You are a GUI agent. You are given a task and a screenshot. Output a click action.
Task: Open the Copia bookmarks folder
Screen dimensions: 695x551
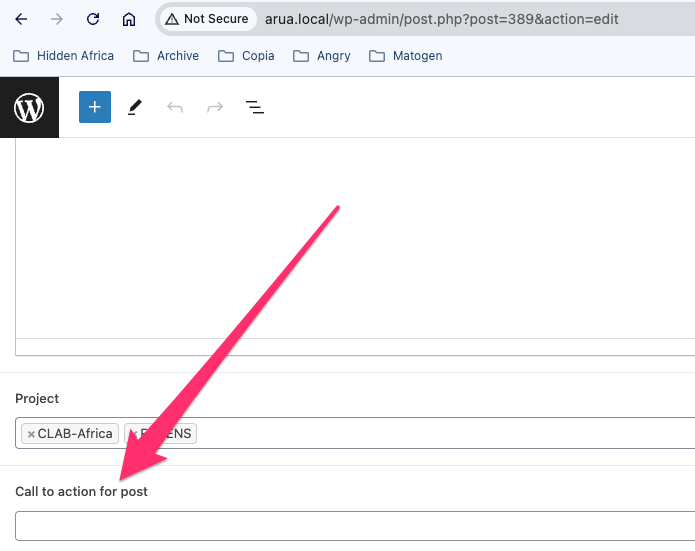246,56
